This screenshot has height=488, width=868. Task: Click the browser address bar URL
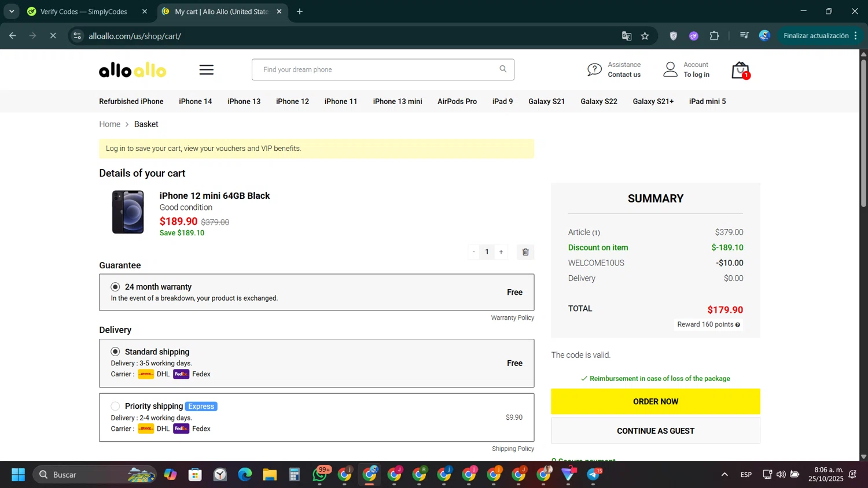[135, 36]
